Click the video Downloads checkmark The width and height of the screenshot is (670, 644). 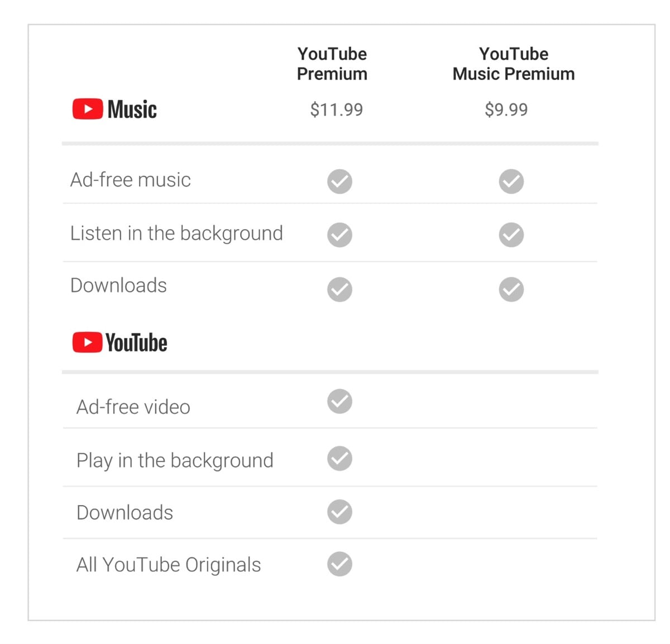click(339, 512)
